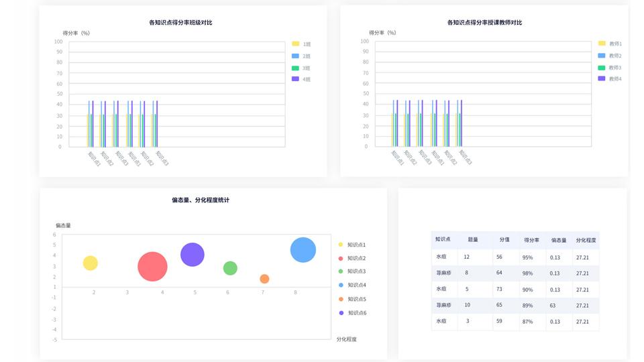
Task: Click the 得分率 table column header
Action: [x=531, y=240]
